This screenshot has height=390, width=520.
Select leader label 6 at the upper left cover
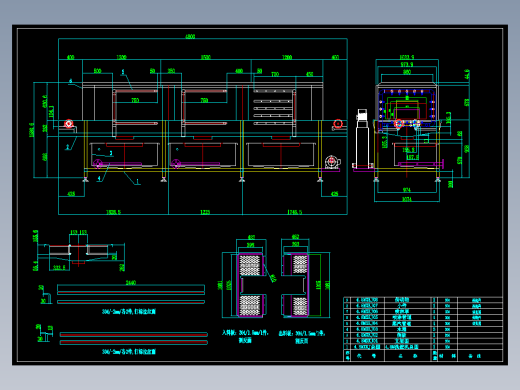[x=71, y=81]
